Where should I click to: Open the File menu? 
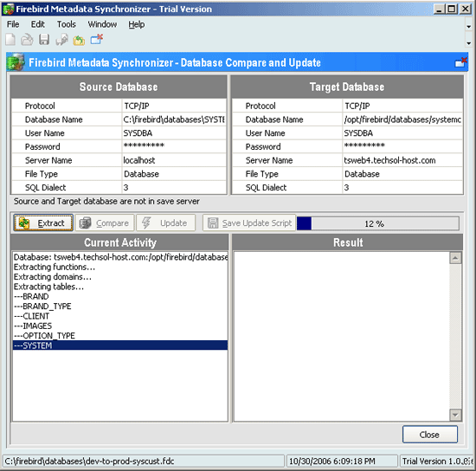click(x=13, y=24)
